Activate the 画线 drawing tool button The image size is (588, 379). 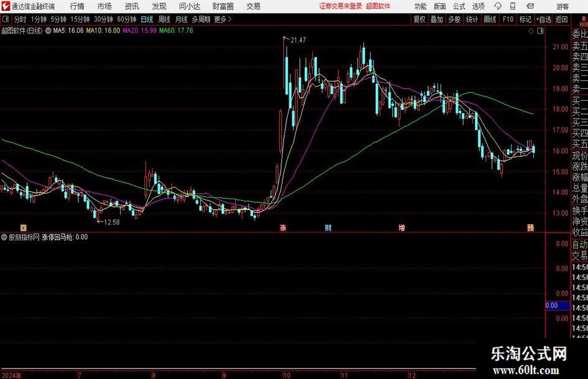(x=490, y=19)
